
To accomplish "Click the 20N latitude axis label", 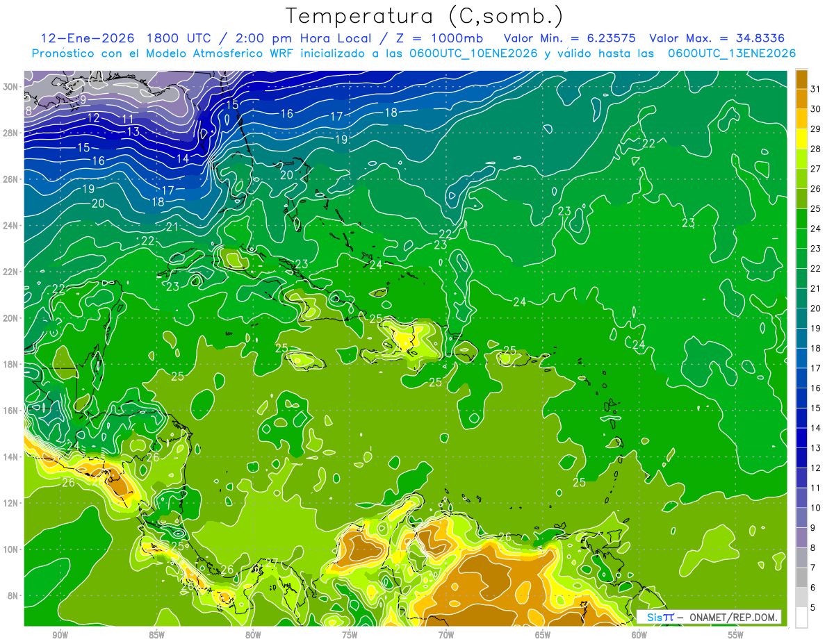I will point(12,317).
